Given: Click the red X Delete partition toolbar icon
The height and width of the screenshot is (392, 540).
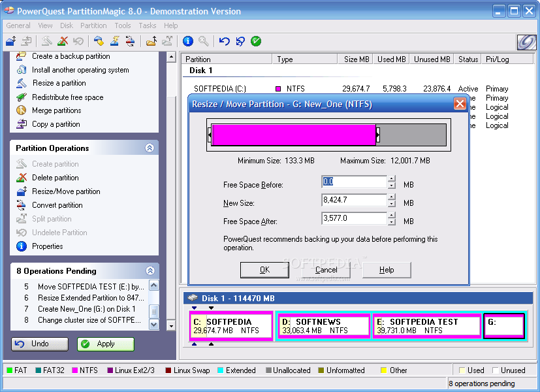Looking at the screenshot, I should pyautogui.click(x=63, y=41).
